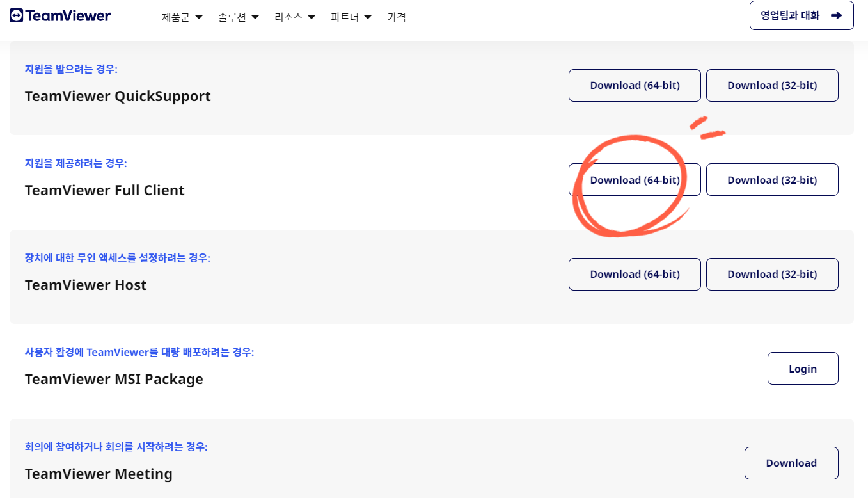
Task: Click the TeamViewer logo
Action: click(x=60, y=16)
